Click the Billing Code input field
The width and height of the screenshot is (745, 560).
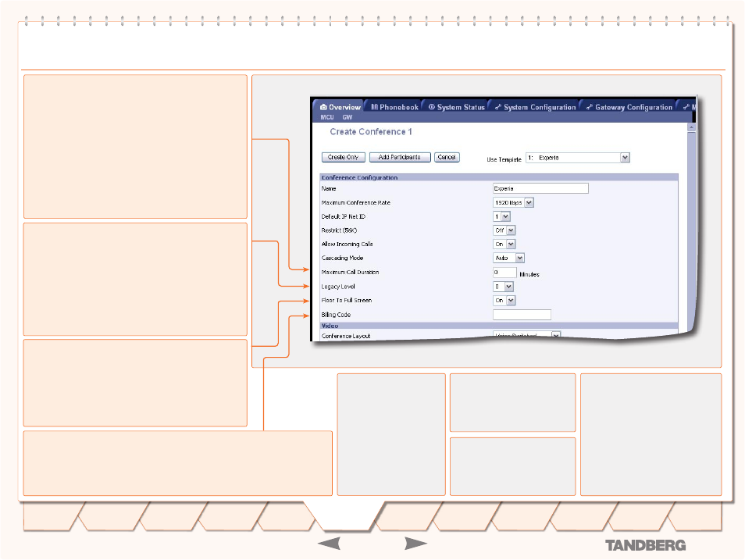522,315
